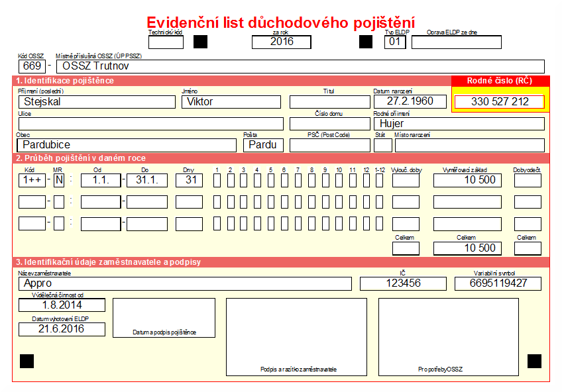Image resolution: width=562 pixels, height=392 pixels.
Task: Click heading 3. Identifikační údaje zaměstnavatele a podpisy
Action: tap(108, 262)
